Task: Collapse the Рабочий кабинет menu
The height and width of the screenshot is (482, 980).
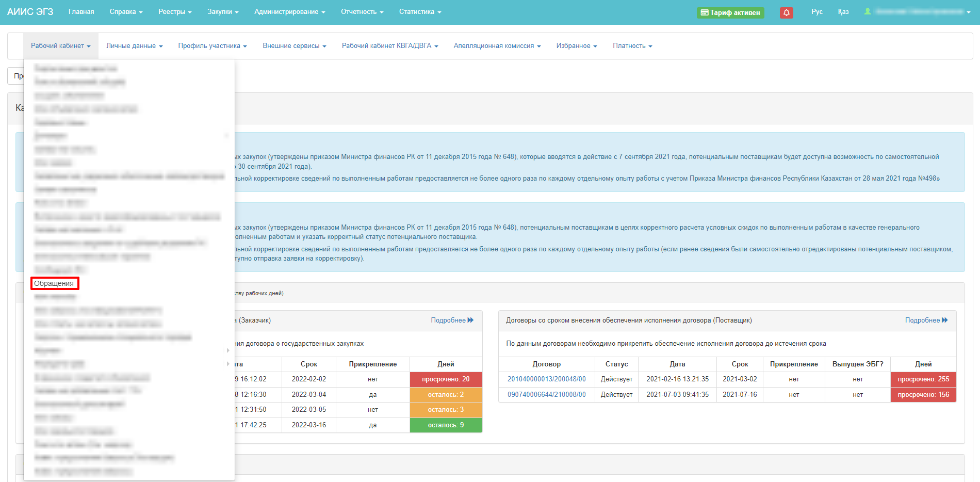Action: (61, 46)
